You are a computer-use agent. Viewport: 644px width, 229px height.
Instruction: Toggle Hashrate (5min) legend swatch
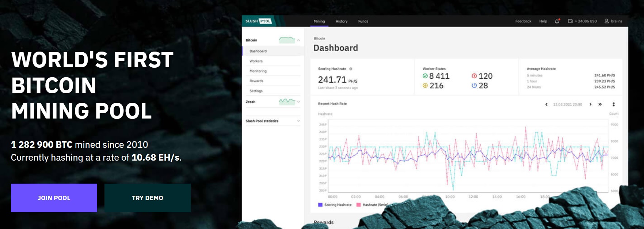(359, 205)
